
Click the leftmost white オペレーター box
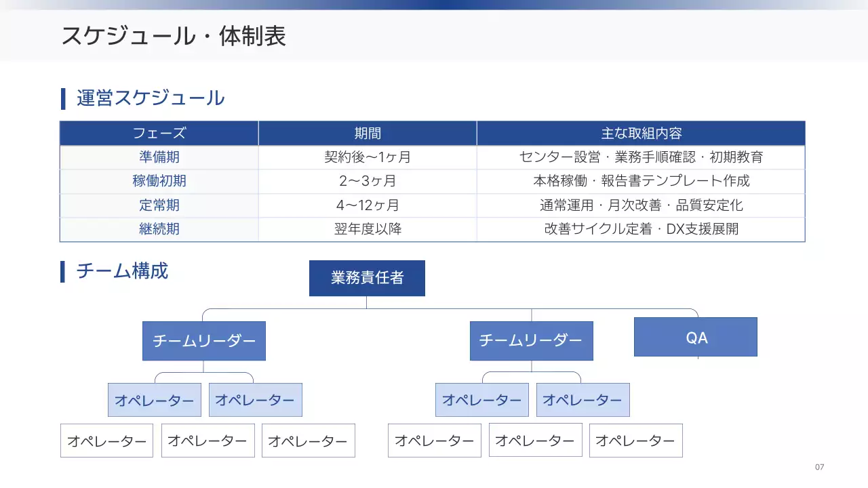[106, 441]
